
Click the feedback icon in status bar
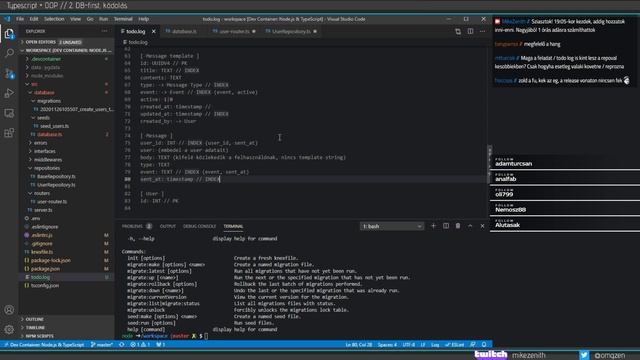coord(473,345)
